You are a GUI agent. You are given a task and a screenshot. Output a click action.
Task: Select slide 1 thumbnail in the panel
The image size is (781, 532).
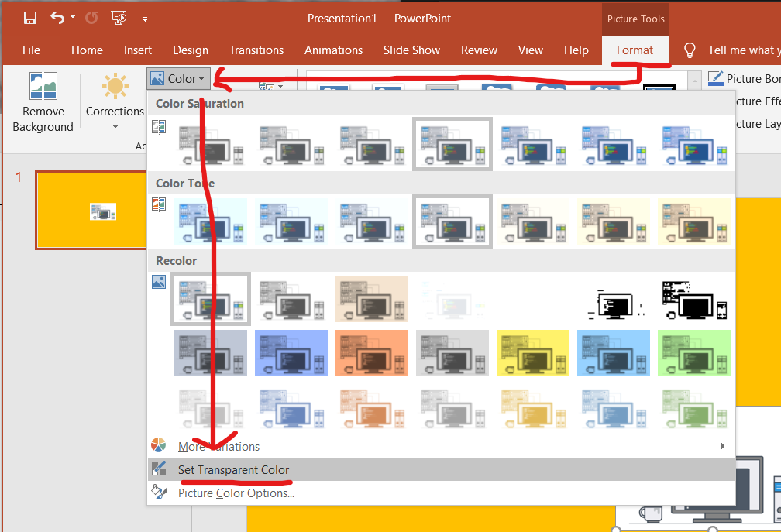tap(91, 210)
